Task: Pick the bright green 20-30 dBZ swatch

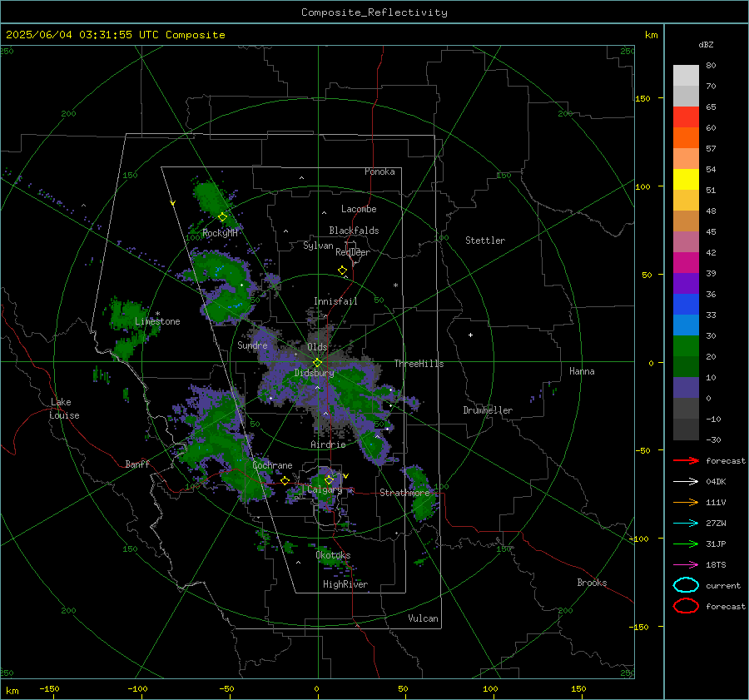Action: click(686, 345)
